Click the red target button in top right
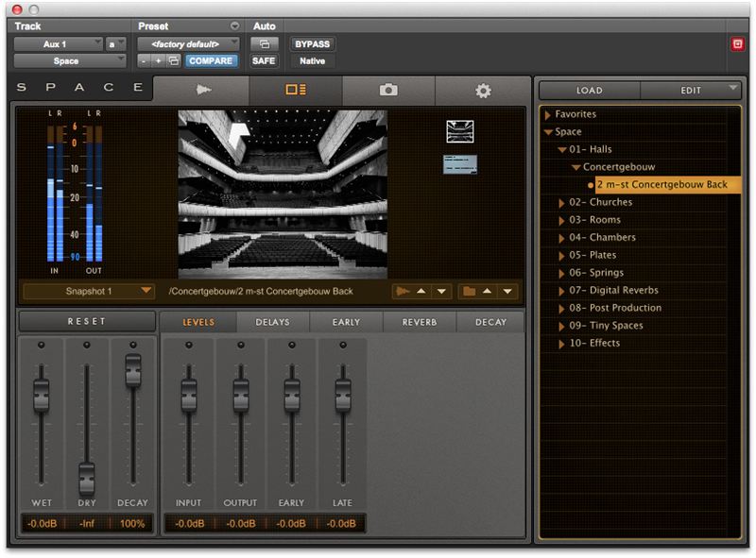Screen dimensions: 756x558 tap(737, 44)
